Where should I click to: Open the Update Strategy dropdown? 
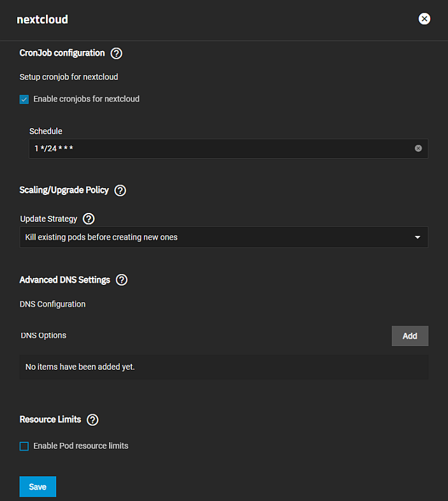224,237
